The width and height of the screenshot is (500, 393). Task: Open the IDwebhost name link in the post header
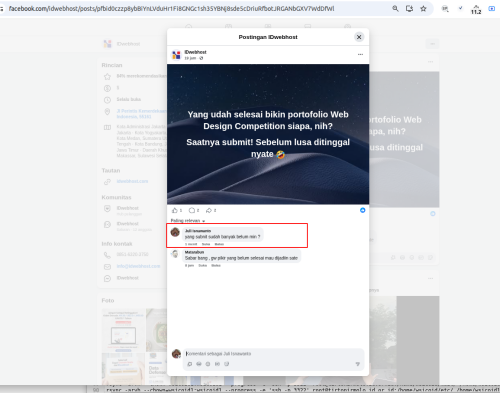click(x=195, y=52)
